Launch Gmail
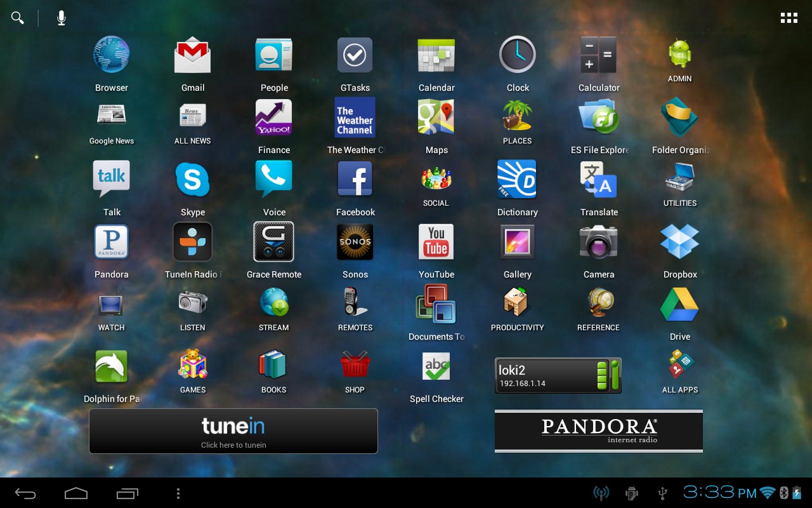Viewport: 812px width, 508px height. [193, 55]
